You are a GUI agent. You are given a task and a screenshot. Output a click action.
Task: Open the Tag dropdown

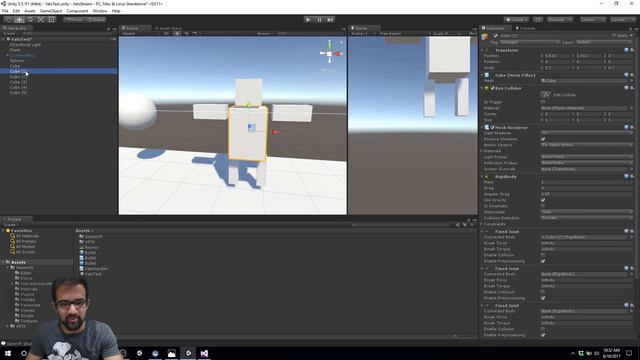[529, 42]
